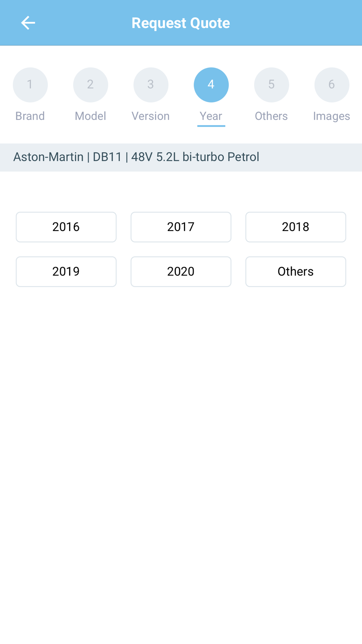The width and height of the screenshot is (362, 644).
Task: Choose the 2018 year button
Action: point(296,227)
